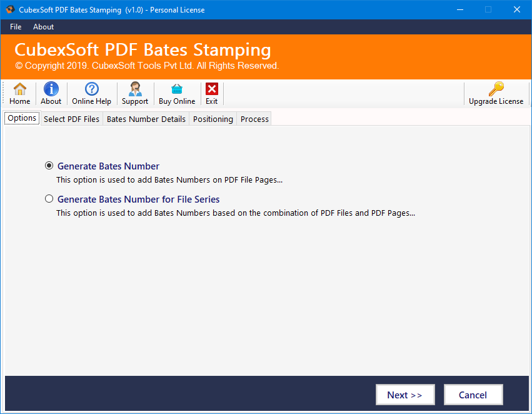Open the File menu

tap(15, 27)
